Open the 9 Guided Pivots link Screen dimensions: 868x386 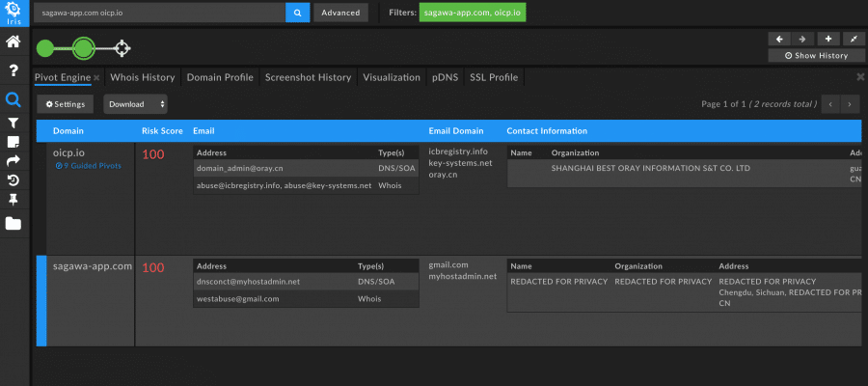(x=88, y=166)
